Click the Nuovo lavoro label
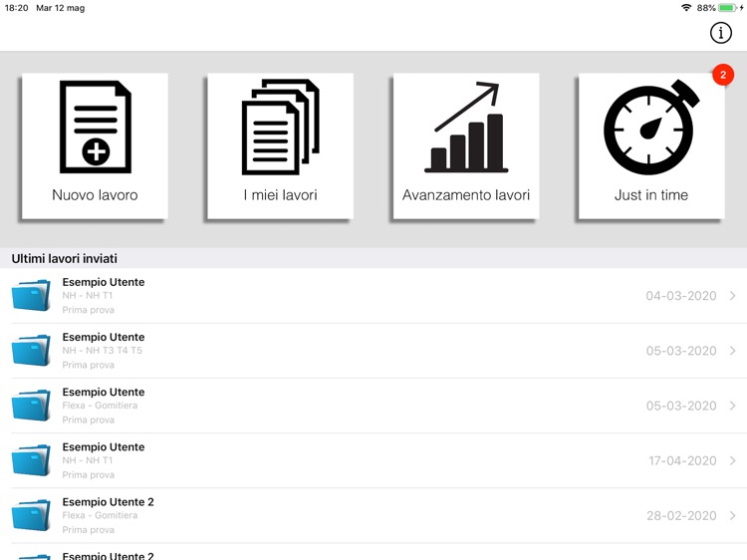 point(95,195)
